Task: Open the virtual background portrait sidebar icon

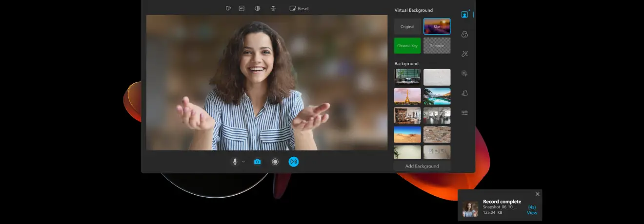Action: click(x=464, y=14)
